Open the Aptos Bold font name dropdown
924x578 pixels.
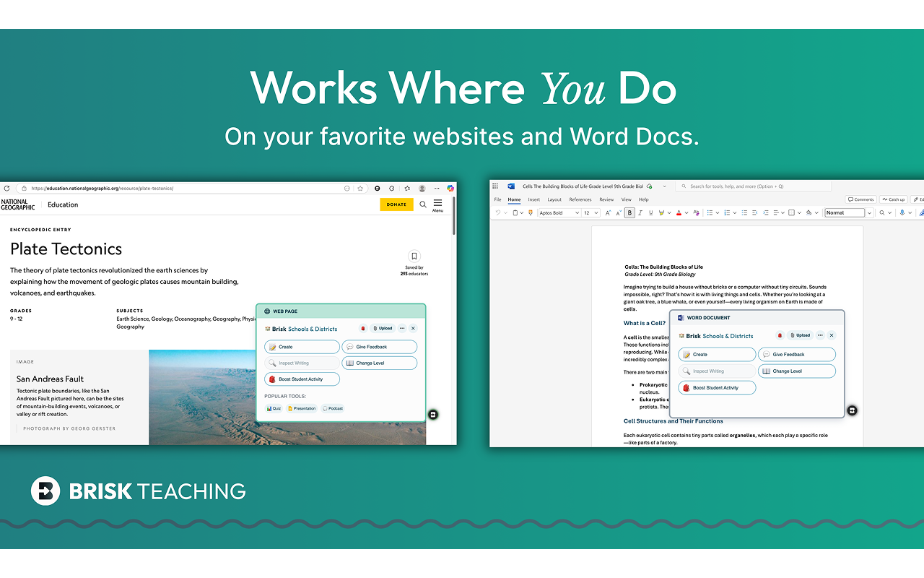577,213
